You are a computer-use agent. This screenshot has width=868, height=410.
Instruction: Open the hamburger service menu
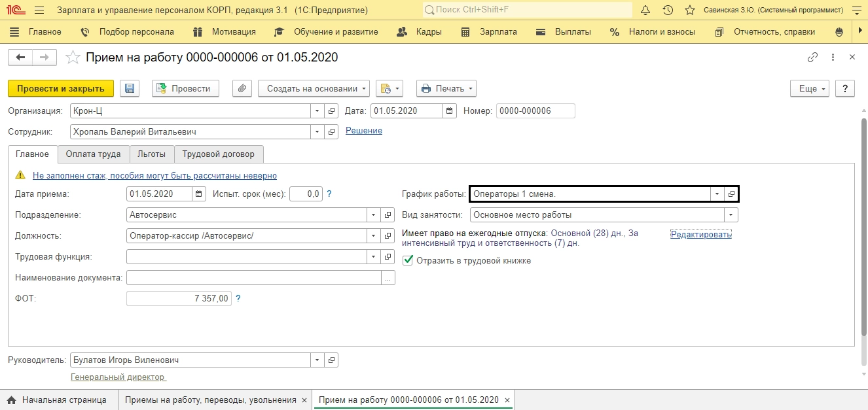[x=39, y=10]
